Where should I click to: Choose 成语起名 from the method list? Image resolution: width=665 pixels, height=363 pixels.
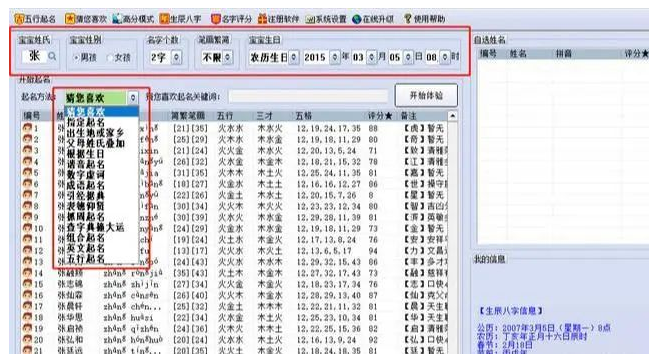[x=101, y=185]
